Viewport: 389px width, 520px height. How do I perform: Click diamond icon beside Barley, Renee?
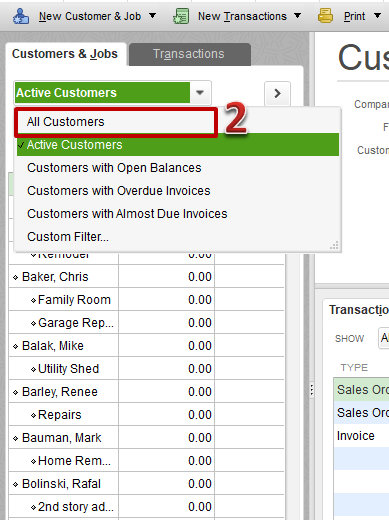coord(15,392)
